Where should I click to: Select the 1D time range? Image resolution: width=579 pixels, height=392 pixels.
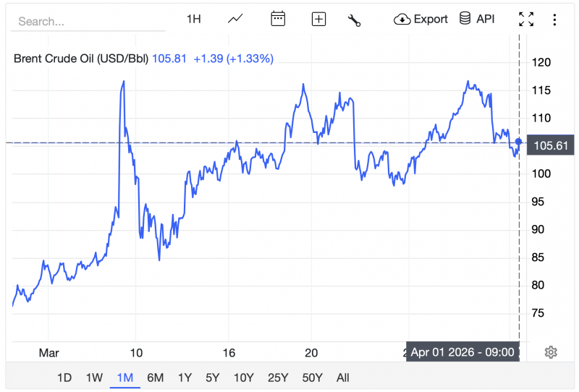tap(64, 378)
